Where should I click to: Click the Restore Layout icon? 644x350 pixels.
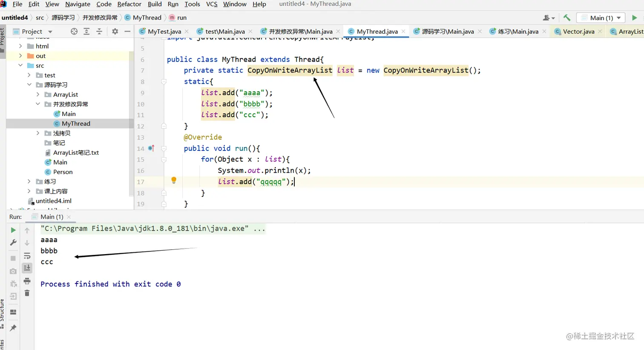tap(13, 312)
